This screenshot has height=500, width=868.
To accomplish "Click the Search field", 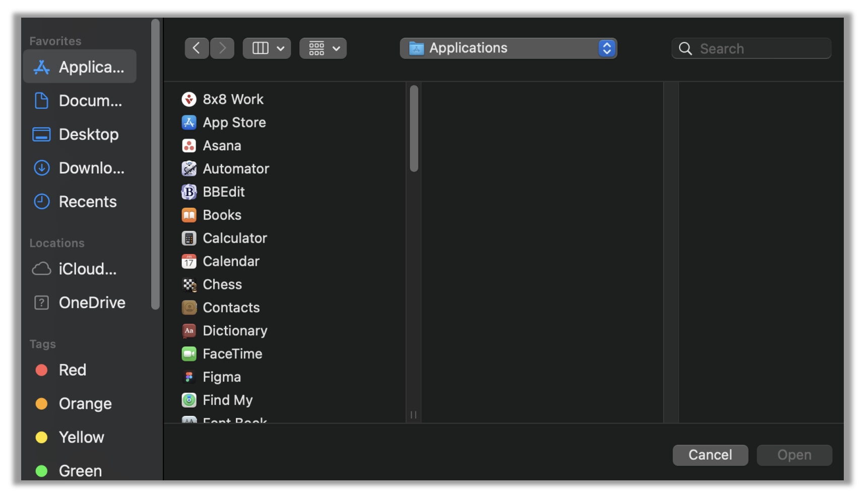I will [751, 48].
